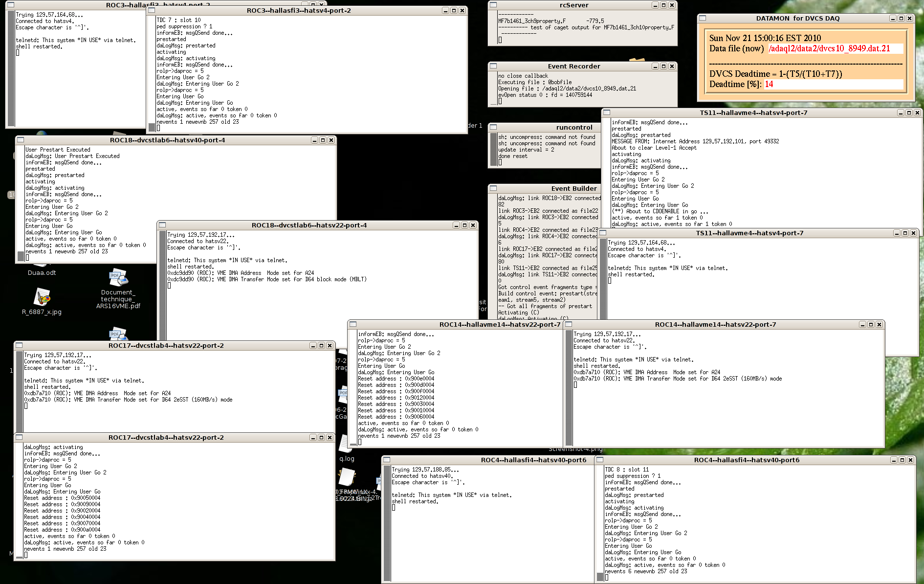
Task: Open window menu of TS11 window showing Trying 129.57.164.68
Action: [x=603, y=233]
